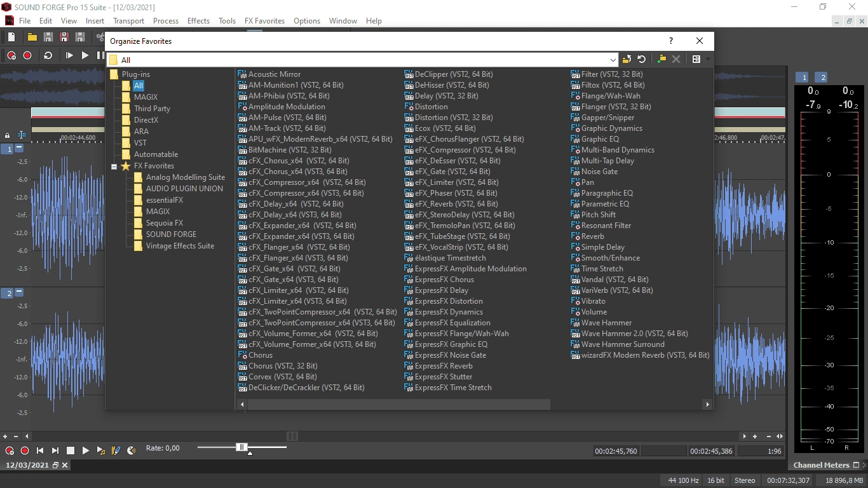868x488 pixels.
Task: Click Arm record icon in bottom transport bar
Action: coord(10,451)
